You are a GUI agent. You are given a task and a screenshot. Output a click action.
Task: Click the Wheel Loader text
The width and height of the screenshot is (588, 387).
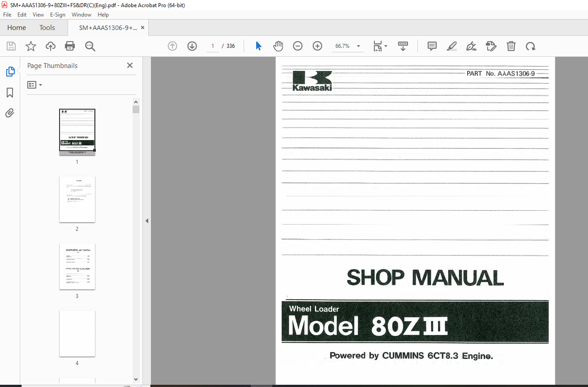pos(314,309)
